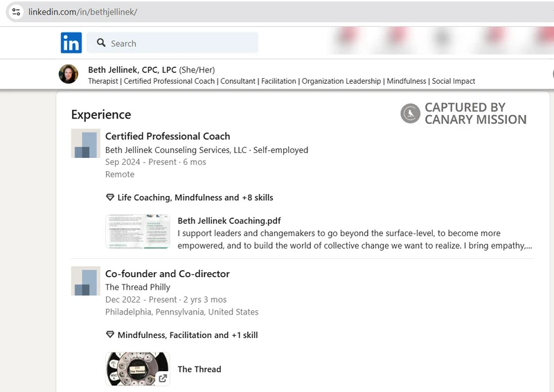Open Beth Jellinek Coaching.pdf title link

coord(229,221)
